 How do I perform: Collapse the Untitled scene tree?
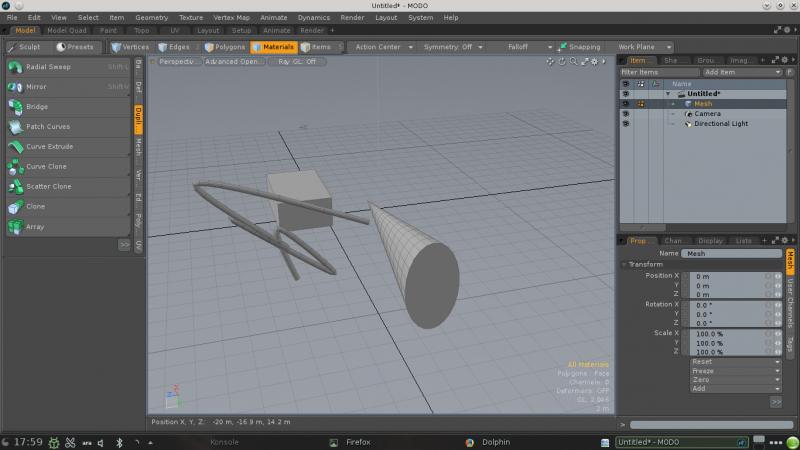[x=668, y=94]
